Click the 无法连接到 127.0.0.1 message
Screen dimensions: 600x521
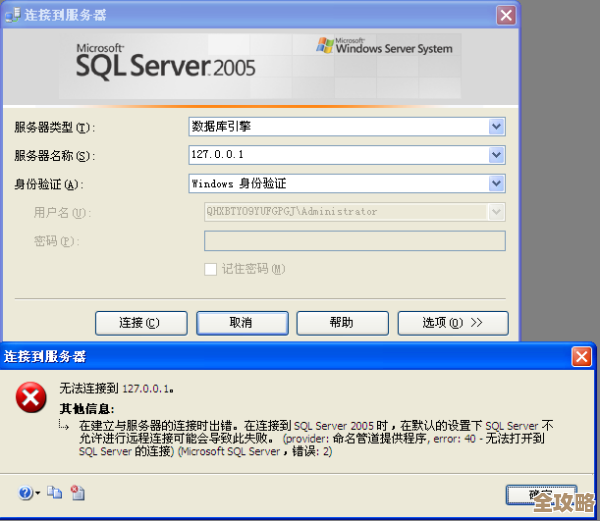tap(117, 389)
